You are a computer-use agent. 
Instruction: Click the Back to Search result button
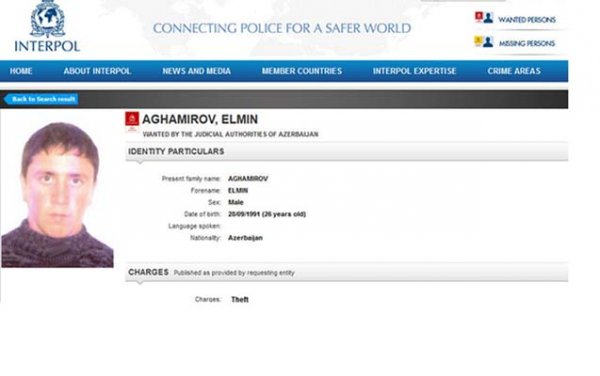click(41, 99)
